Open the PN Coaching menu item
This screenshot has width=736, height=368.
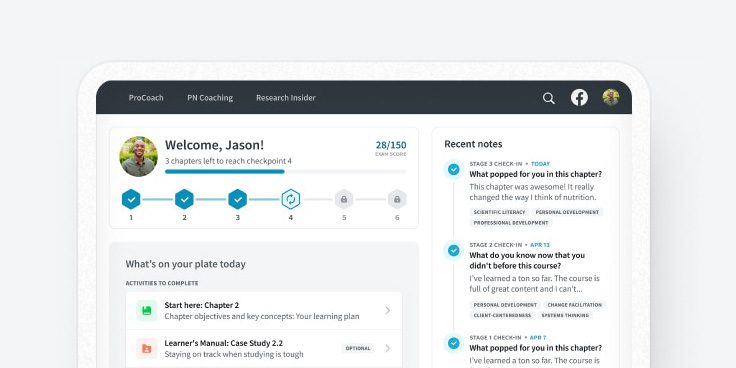(x=210, y=98)
